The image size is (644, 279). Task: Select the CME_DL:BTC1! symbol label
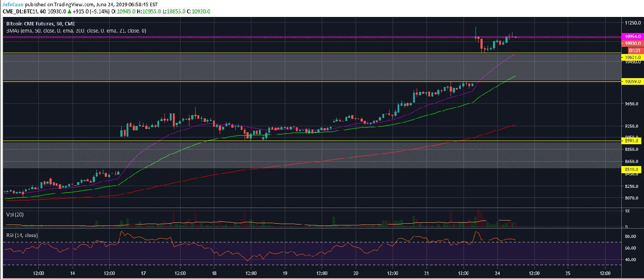[21, 11]
